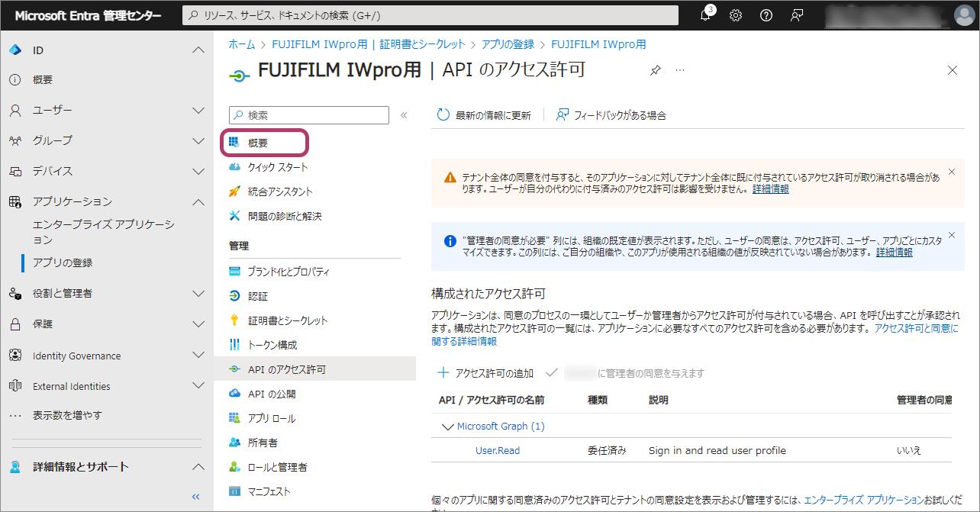Click the アプリケーション grid icon
This screenshot has width=980, height=512.
(x=15, y=202)
